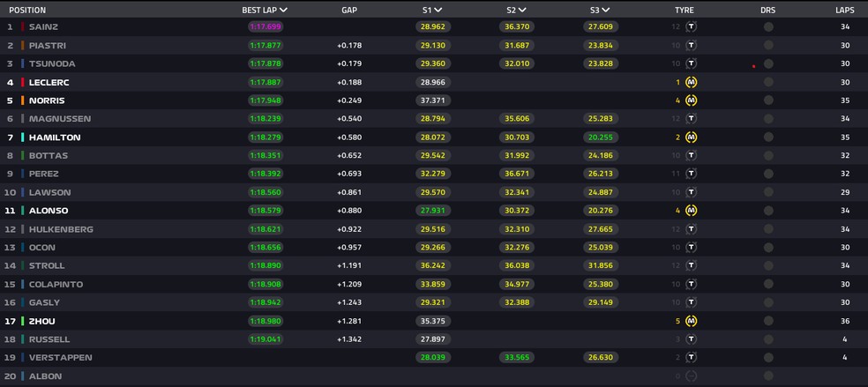Click Gasly's gap value +1.243

coord(349,302)
